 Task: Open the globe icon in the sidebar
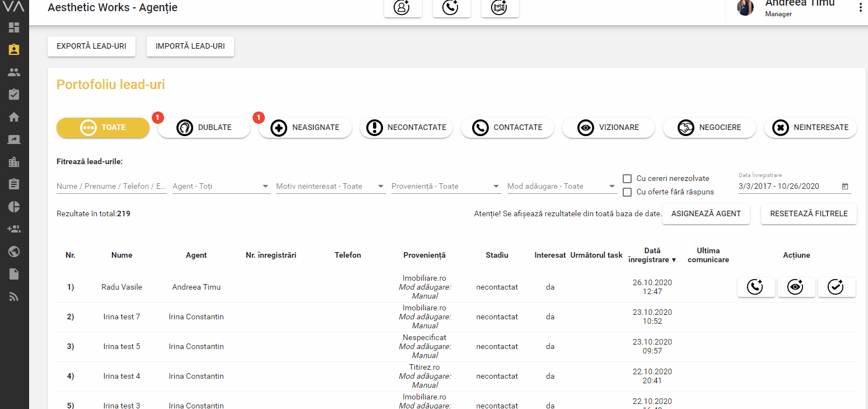pos(14,252)
